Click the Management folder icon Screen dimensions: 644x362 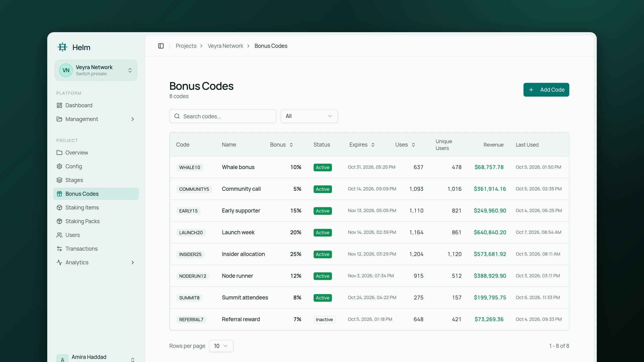click(x=59, y=119)
